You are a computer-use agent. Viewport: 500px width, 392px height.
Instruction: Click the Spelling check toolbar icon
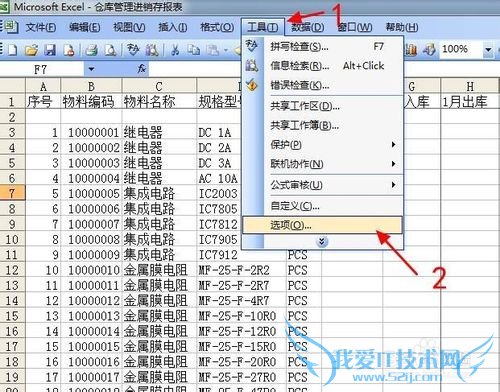(133, 50)
